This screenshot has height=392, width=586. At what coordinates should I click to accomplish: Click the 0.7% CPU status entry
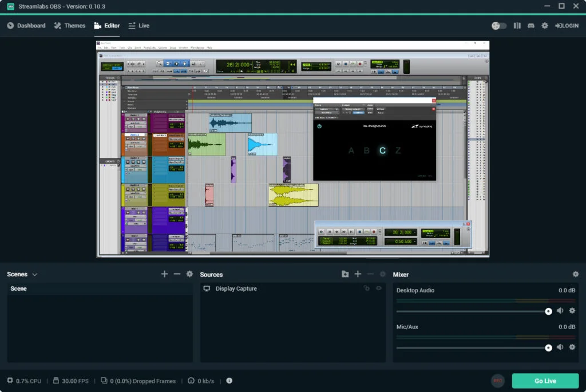point(24,381)
